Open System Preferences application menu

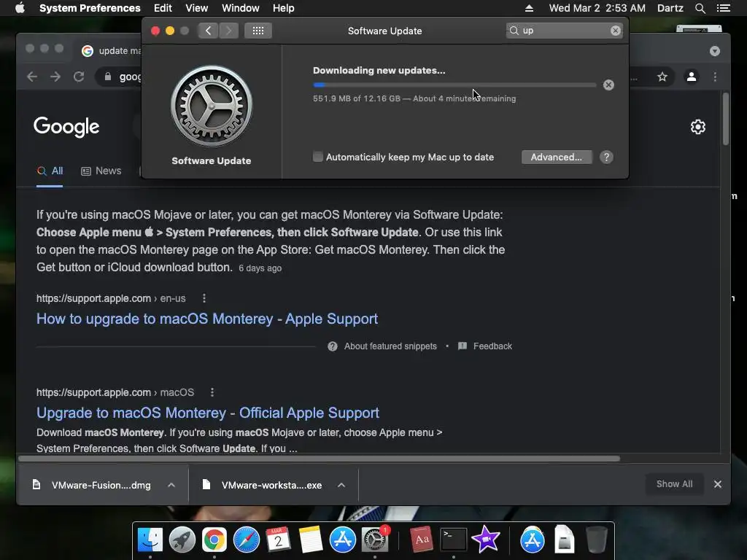tap(90, 8)
